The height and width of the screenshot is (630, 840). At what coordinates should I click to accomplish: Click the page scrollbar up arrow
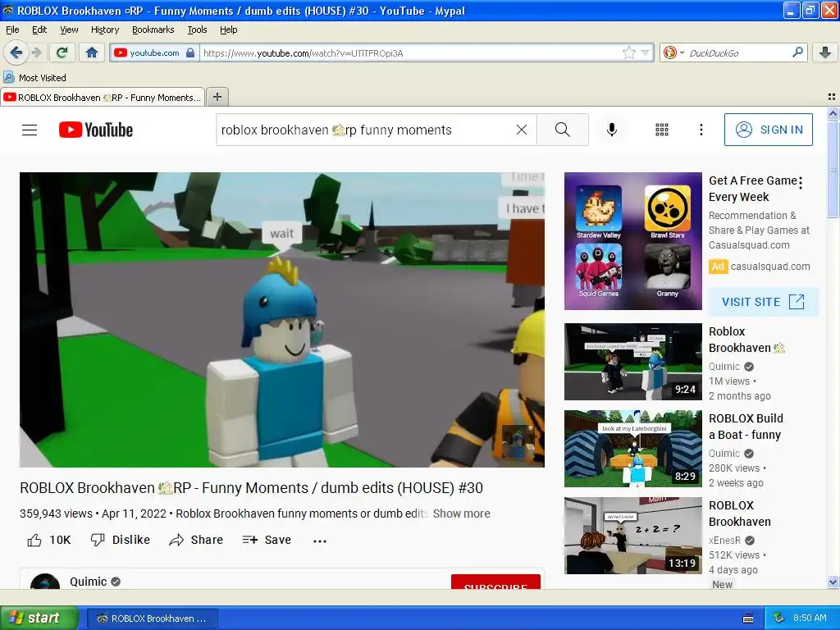(833, 113)
